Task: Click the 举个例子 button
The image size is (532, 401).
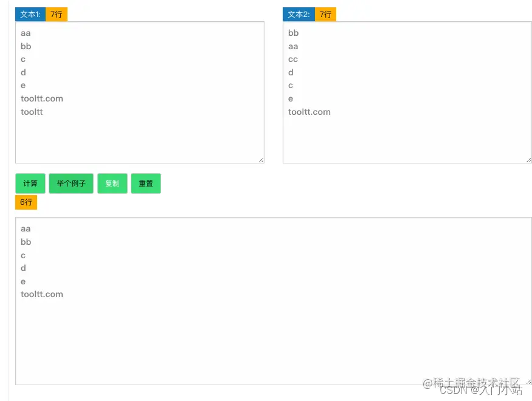Action: click(71, 183)
